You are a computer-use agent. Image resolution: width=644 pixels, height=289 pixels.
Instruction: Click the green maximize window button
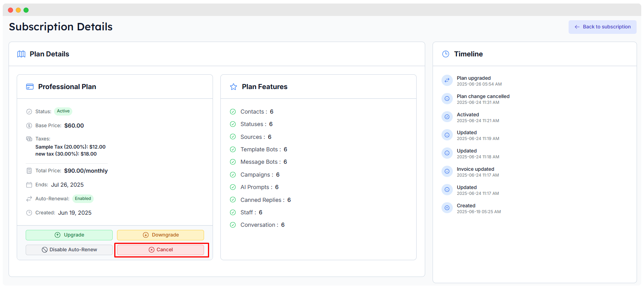pyautogui.click(x=26, y=10)
